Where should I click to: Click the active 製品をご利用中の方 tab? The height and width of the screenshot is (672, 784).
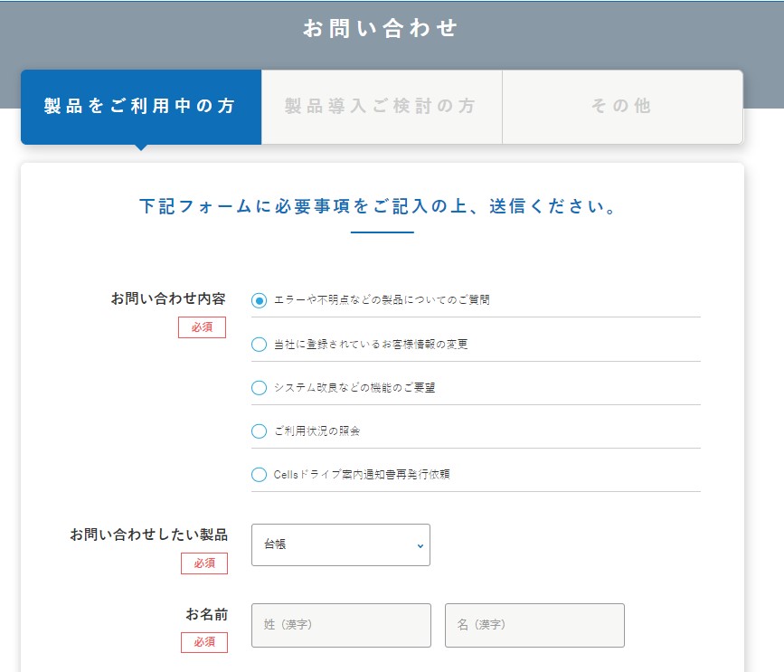(140, 106)
